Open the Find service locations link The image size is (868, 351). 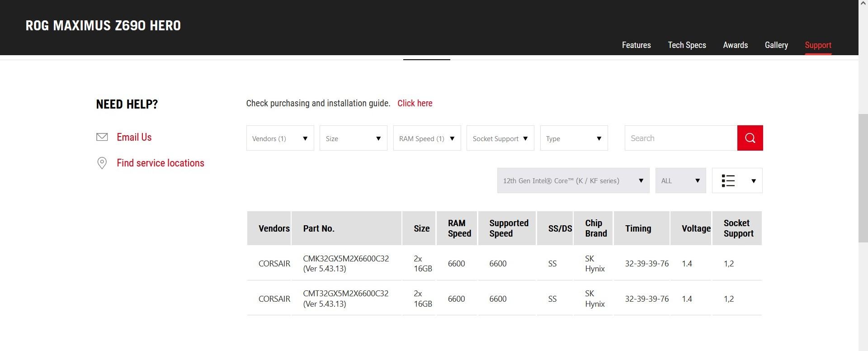click(x=160, y=163)
